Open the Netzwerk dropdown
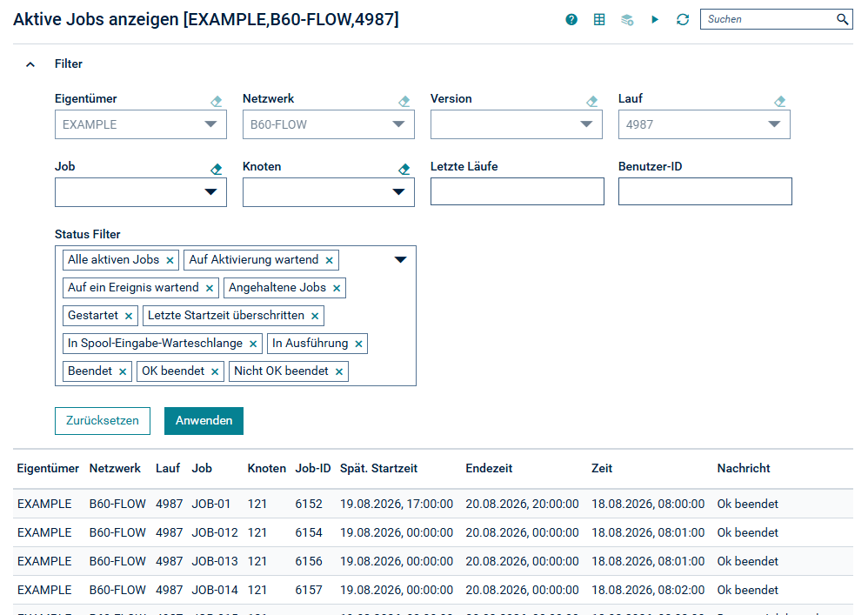 [328, 124]
